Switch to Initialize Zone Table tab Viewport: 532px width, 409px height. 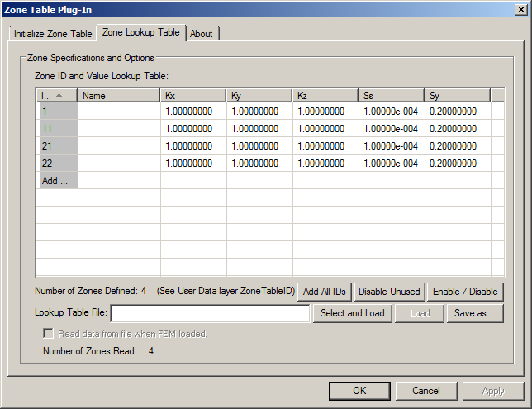(53, 34)
